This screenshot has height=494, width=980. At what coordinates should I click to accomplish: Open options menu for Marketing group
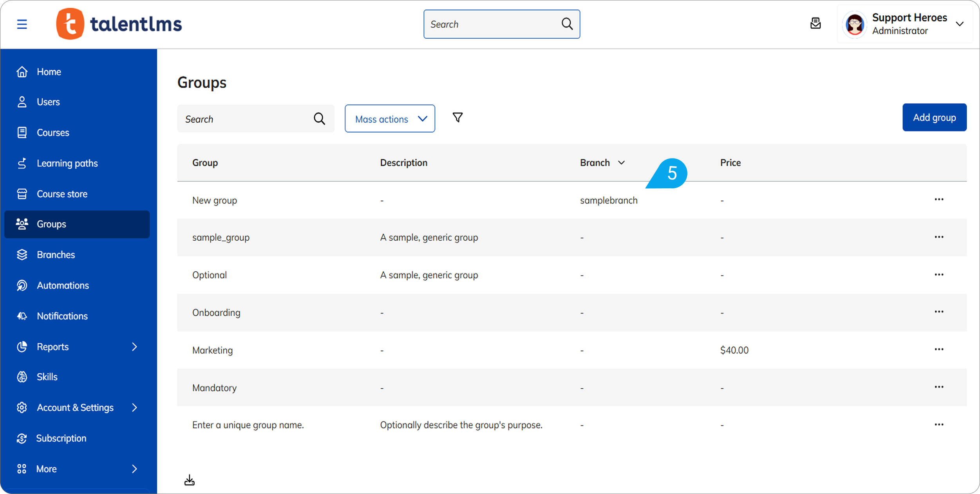pyautogui.click(x=939, y=349)
